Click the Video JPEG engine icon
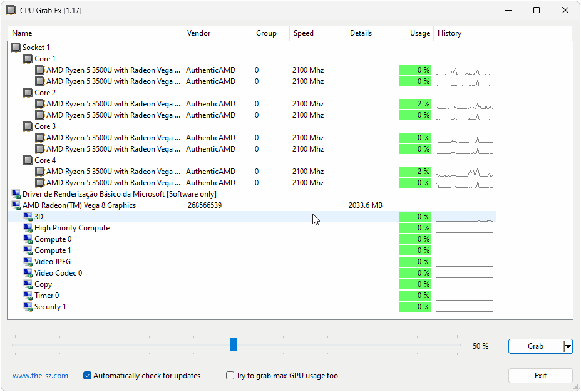The height and width of the screenshot is (392, 581). click(x=28, y=262)
